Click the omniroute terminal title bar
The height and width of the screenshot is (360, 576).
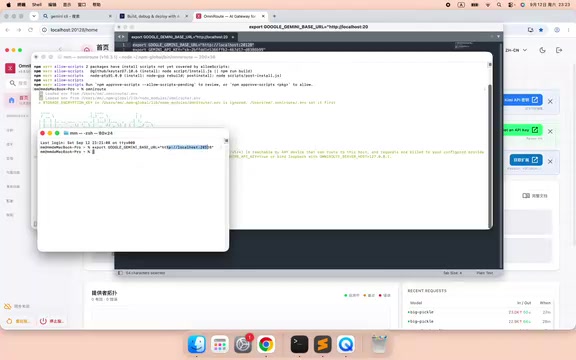pyautogui.click(x=262, y=57)
